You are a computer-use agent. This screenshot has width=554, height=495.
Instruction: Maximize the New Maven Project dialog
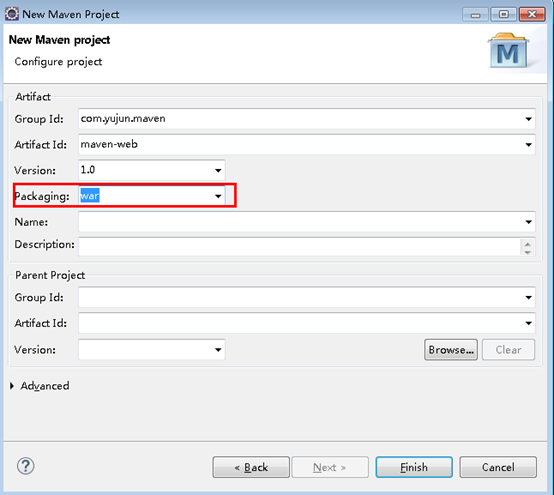coord(503,14)
